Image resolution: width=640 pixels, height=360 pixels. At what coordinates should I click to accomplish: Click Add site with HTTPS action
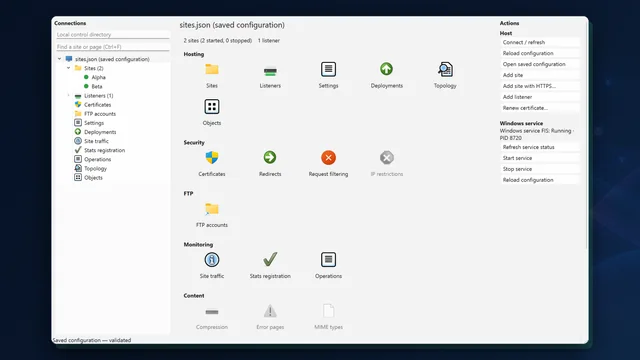(540, 86)
